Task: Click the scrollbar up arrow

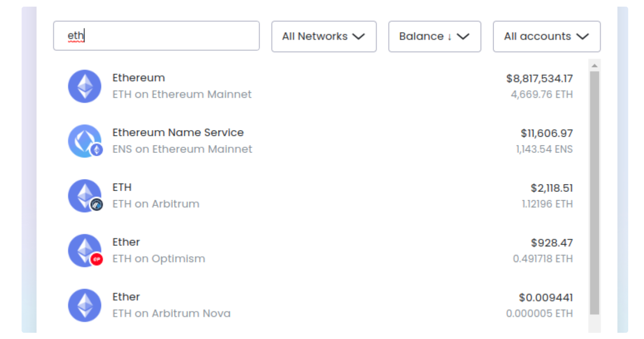Action: pyautogui.click(x=595, y=66)
